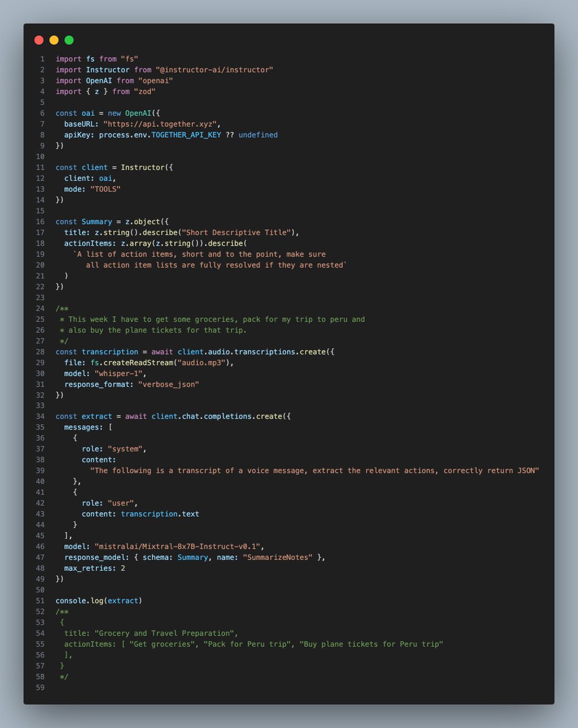Click line number 59 in the gutter
The image size is (578, 728).
[40, 687]
